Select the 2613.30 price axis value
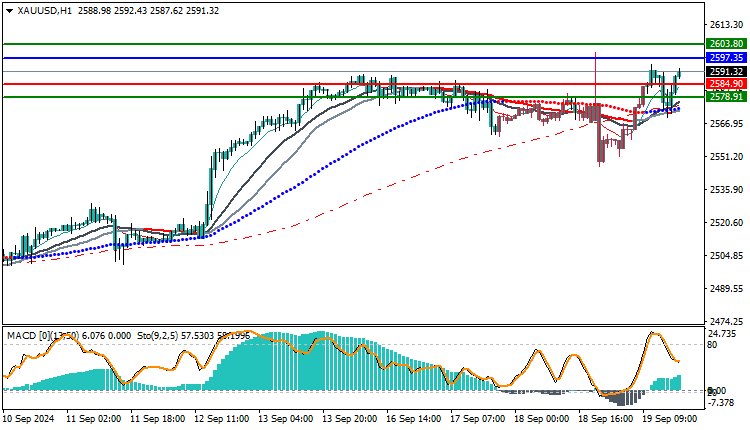The height and width of the screenshot is (430, 750). point(727,25)
